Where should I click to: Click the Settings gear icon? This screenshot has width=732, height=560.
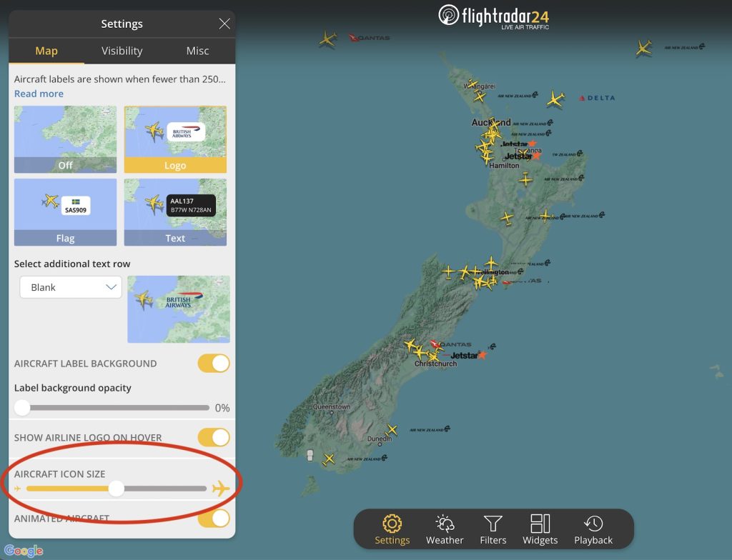pos(392,524)
